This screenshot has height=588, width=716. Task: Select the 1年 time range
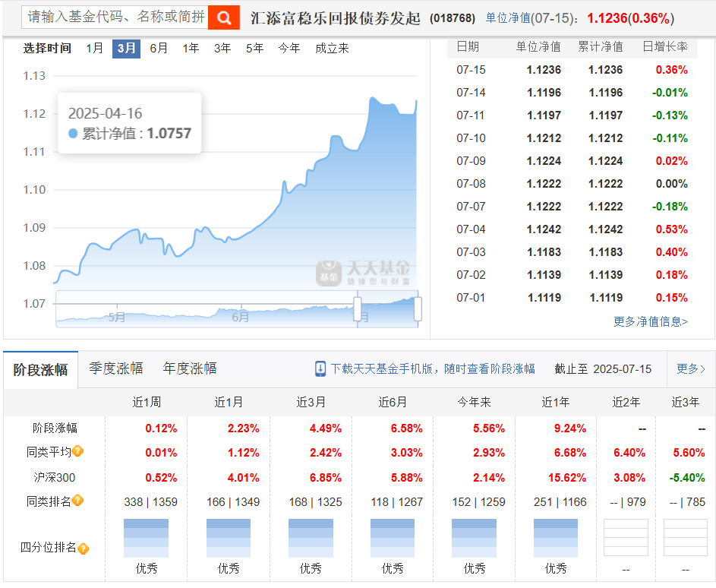(x=191, y=48)
